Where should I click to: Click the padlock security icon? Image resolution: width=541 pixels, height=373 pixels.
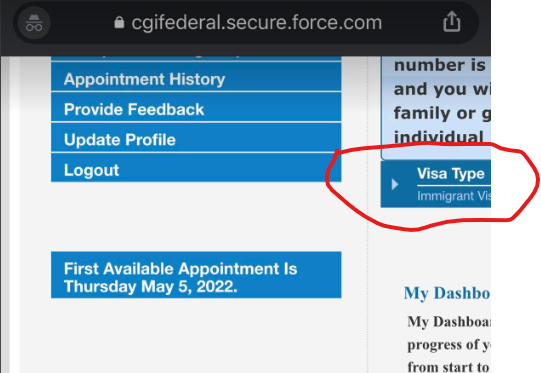119,22
